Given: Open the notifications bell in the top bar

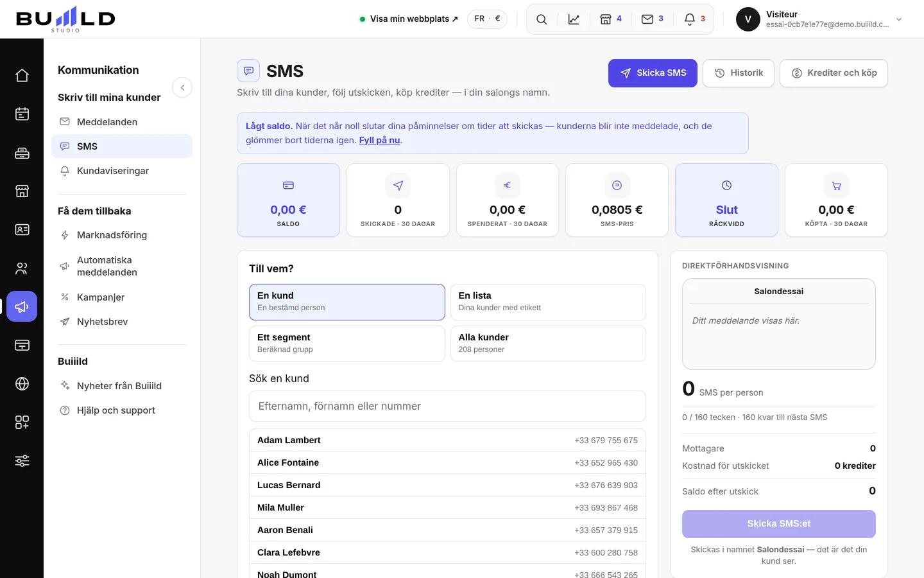Looking at the screenshot, I should [x=695, y=19].
